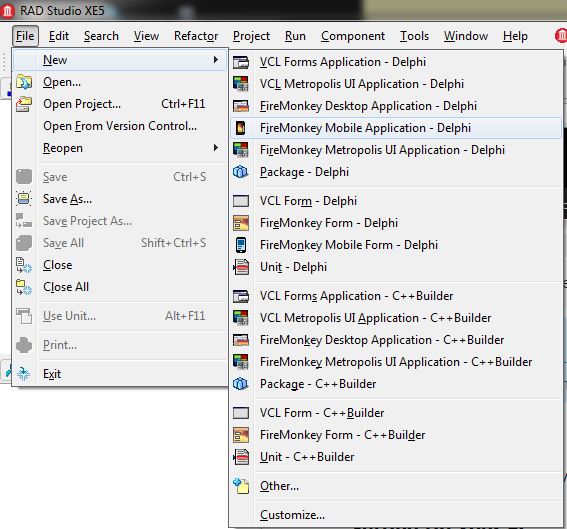Viewport: 567px width, 529px height.
Task: Click the RAD Studio XE5 title bar logo
Action: 8,11
